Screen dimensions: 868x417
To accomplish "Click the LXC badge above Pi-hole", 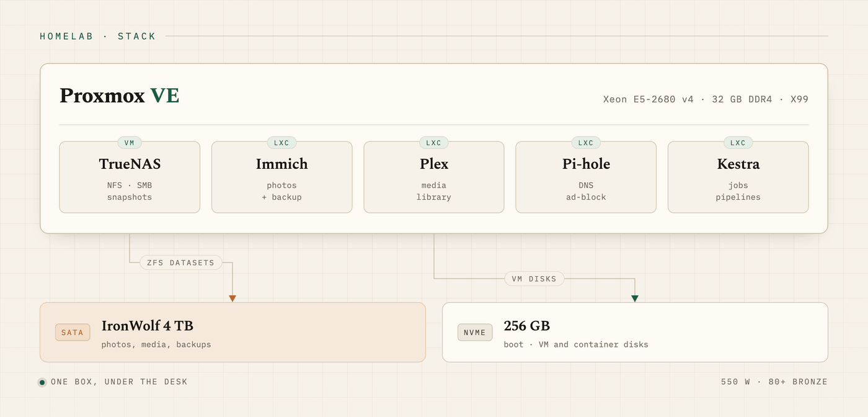I will coord(586,143).
